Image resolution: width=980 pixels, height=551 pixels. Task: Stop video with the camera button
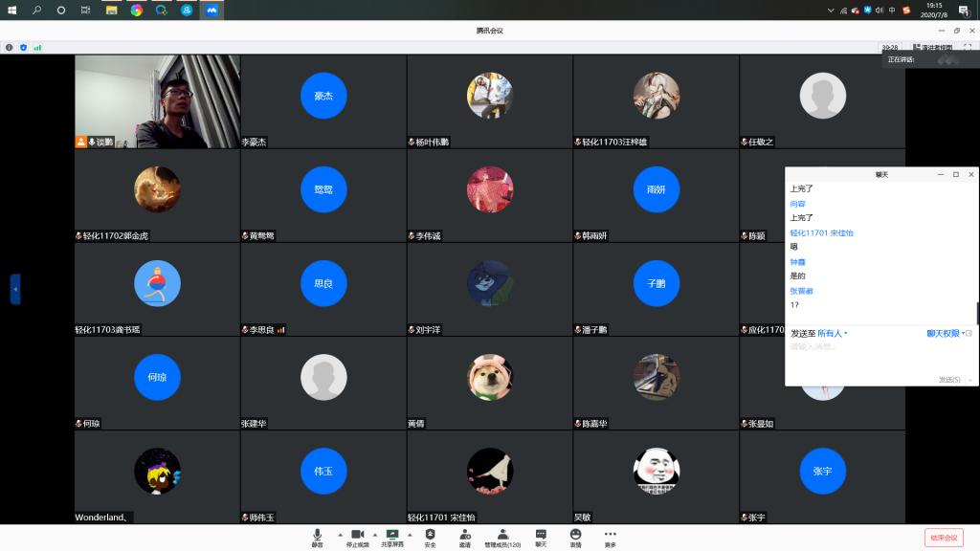click(357, 537)
